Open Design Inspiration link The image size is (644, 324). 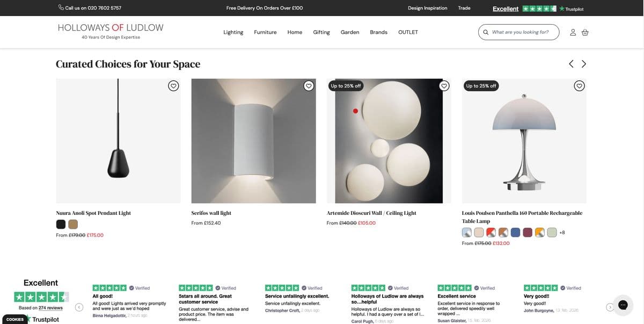[427, 8]
